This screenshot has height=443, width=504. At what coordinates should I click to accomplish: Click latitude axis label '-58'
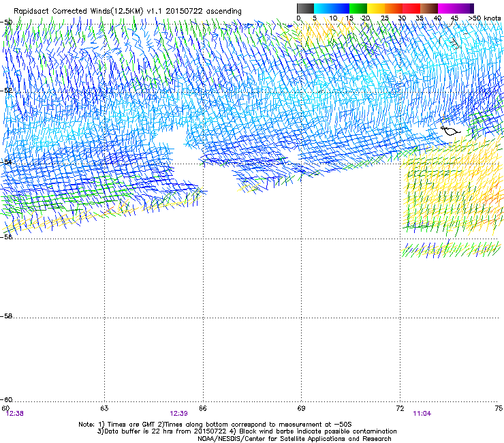pyautogui.click(x=6, y=316)
